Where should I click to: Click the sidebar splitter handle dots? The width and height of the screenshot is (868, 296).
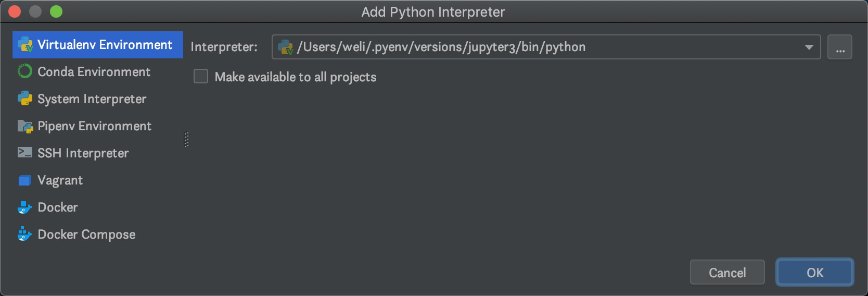coord(187,140)
